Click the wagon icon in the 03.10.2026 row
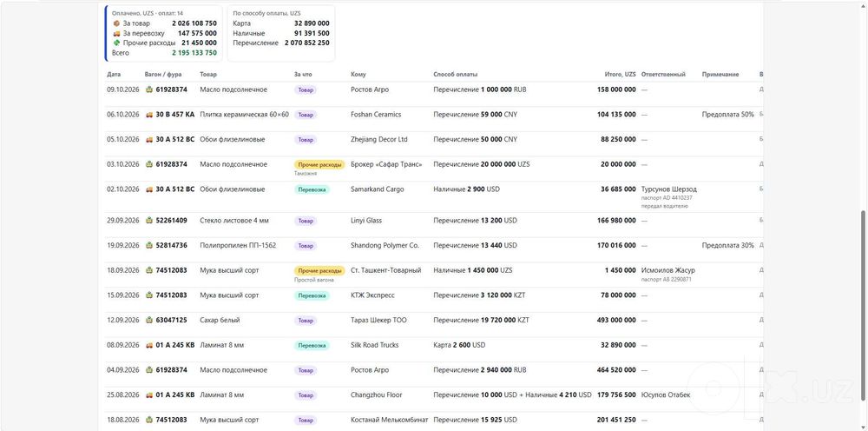This screenshot has height=431, width=868. [x=149, y=164]
